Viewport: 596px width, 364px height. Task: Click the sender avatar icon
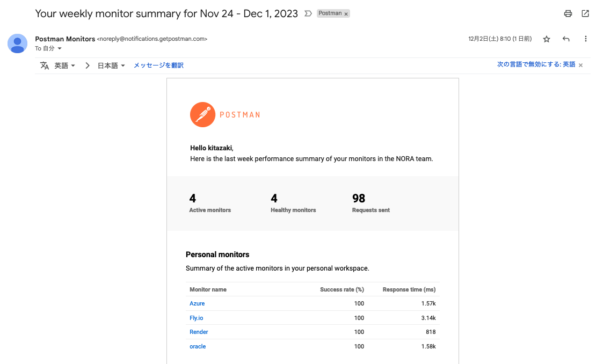[18, 43]
